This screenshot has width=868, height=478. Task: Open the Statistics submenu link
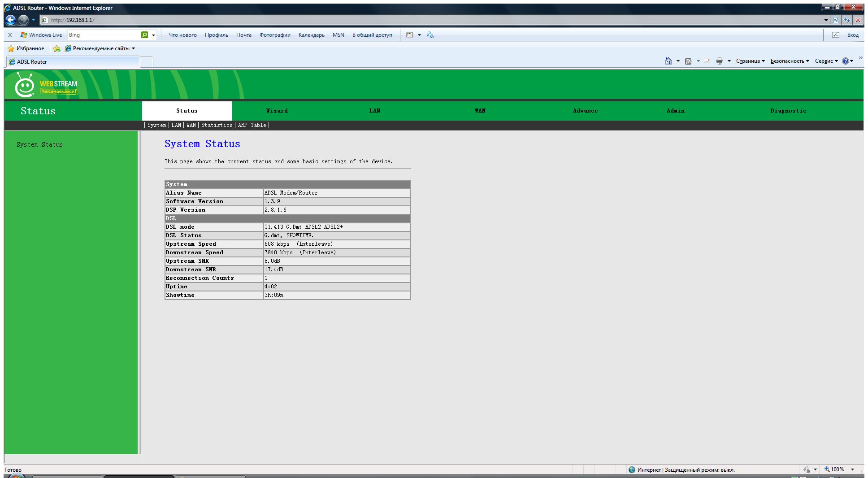pyautogui.click(x=217, y=125)
